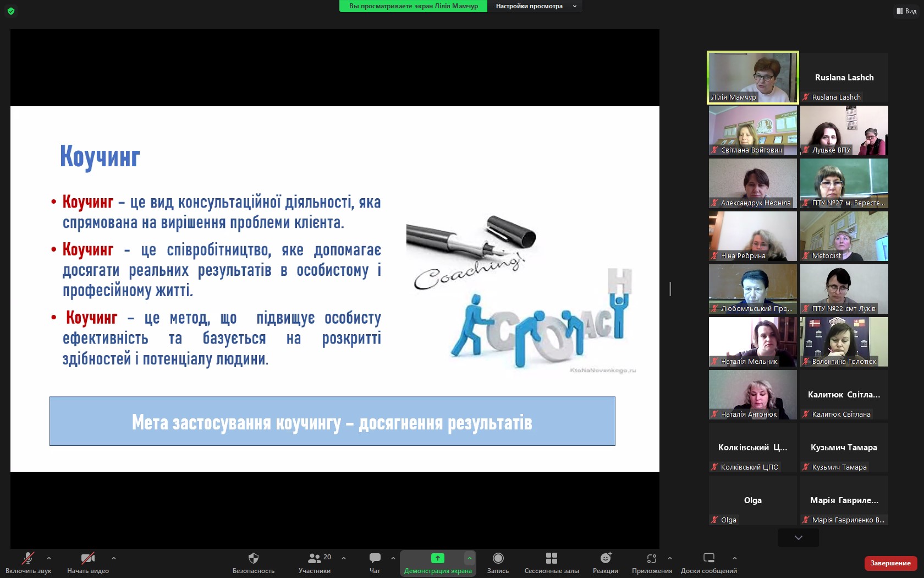The image size is (924, 578).
Task: Click the green encryption shield icon
Action: pos(11,10)
